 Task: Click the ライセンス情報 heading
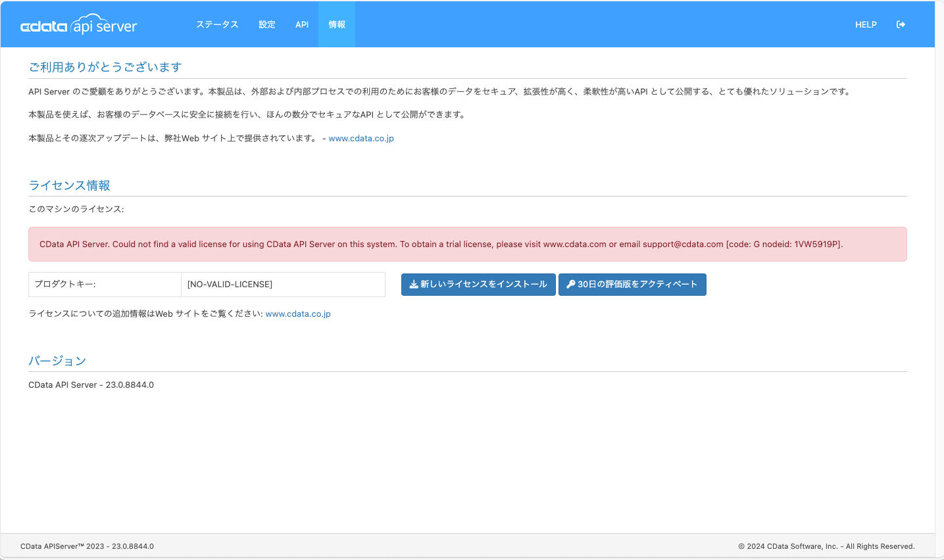pyautogui.click(x=70, y=185)
